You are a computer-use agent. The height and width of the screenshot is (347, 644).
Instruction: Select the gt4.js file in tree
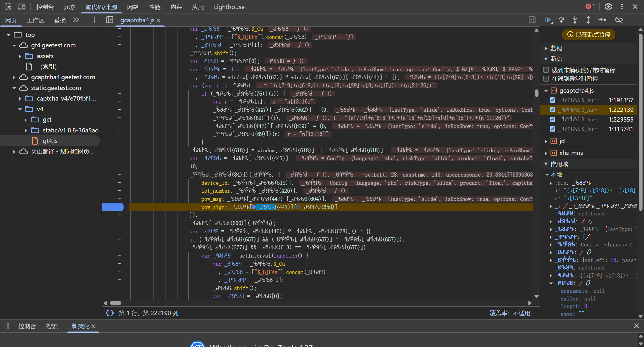50,141
